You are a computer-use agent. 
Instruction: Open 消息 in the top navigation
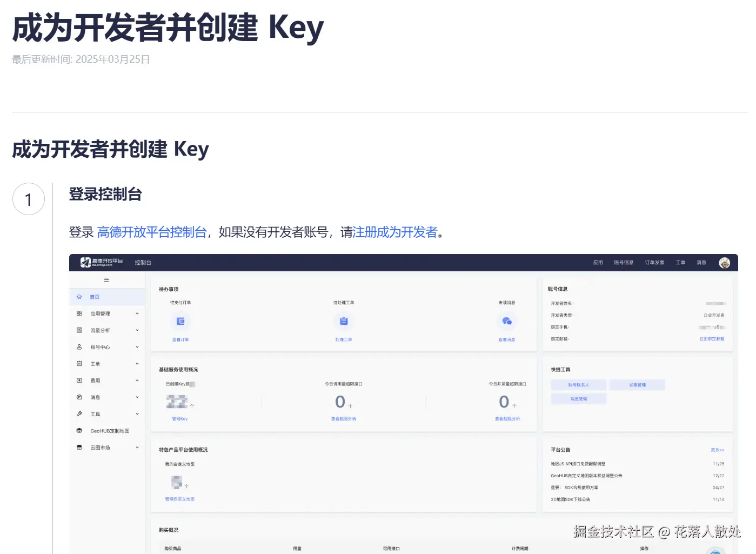(x=701, y=263)
